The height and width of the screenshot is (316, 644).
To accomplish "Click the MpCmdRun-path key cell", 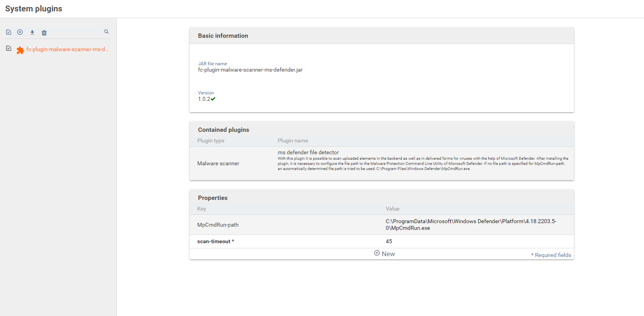I will (218, 225).
